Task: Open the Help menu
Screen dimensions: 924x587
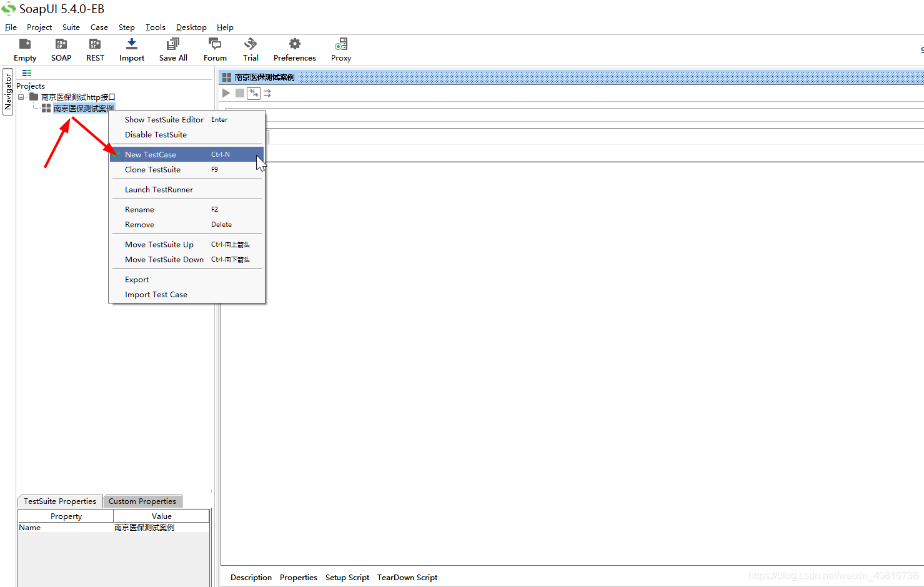Action: click(x=225, y=27)
